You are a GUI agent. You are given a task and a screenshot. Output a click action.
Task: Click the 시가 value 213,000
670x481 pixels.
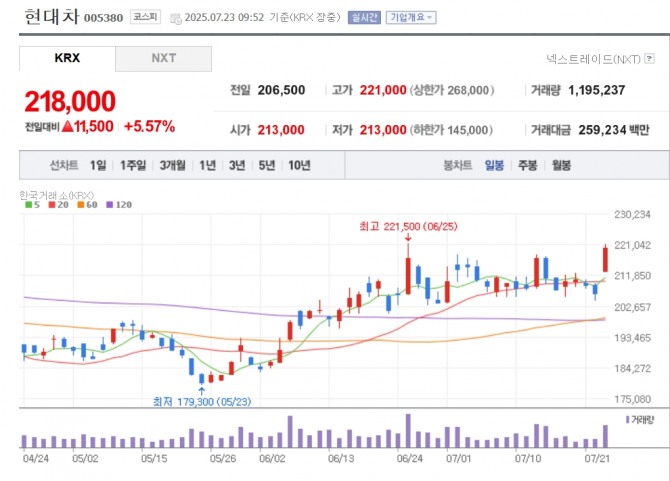[281, 130]
